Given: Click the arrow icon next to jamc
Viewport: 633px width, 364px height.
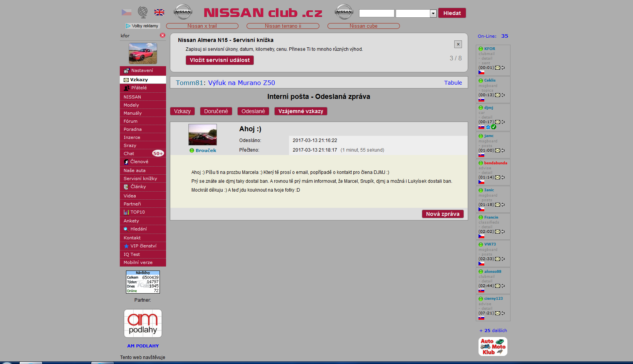Looking at the screenshot, I should pyautogui.click(x=503, y=150).
